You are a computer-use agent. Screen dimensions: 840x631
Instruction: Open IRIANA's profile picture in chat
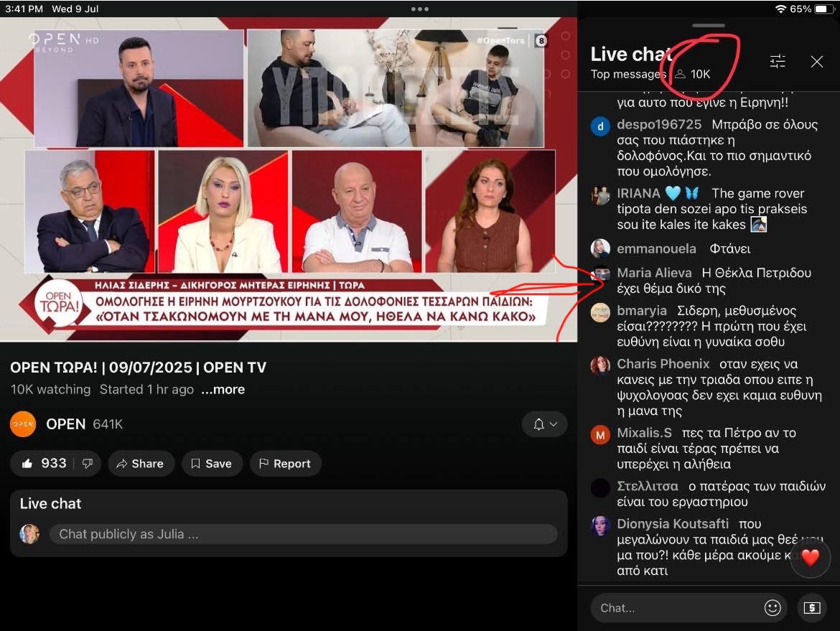click(600, 195)
